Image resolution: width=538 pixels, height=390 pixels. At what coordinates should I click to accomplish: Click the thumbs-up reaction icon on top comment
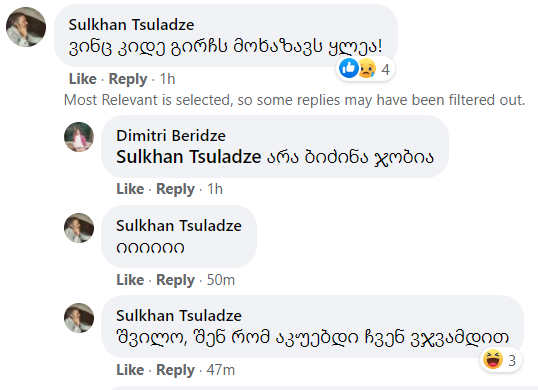click(349, 68)
